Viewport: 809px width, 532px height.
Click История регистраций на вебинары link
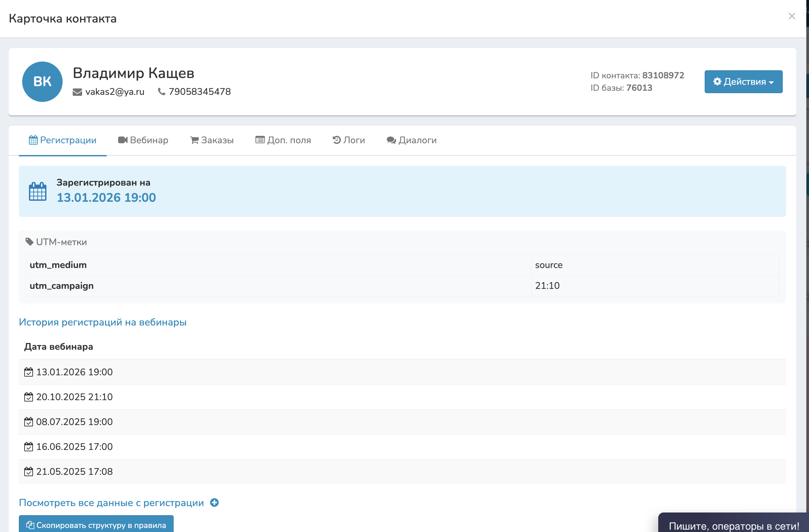click(x=103, y=322)
